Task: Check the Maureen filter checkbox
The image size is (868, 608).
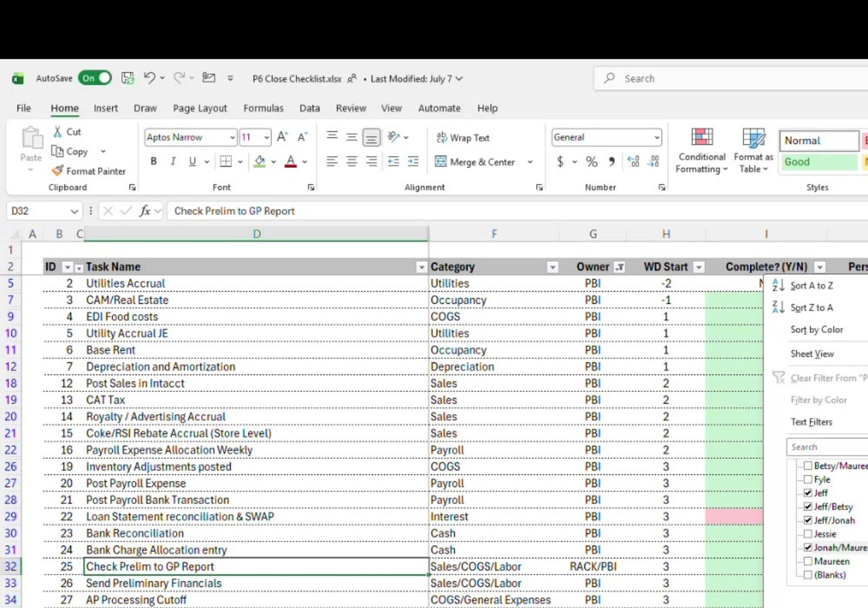Action: click(808, 561)
